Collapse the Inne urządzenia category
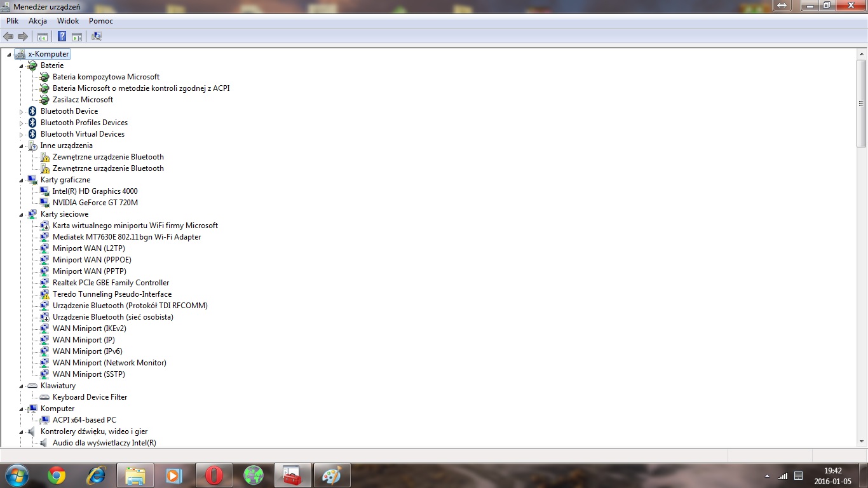 tap(21, 146)
